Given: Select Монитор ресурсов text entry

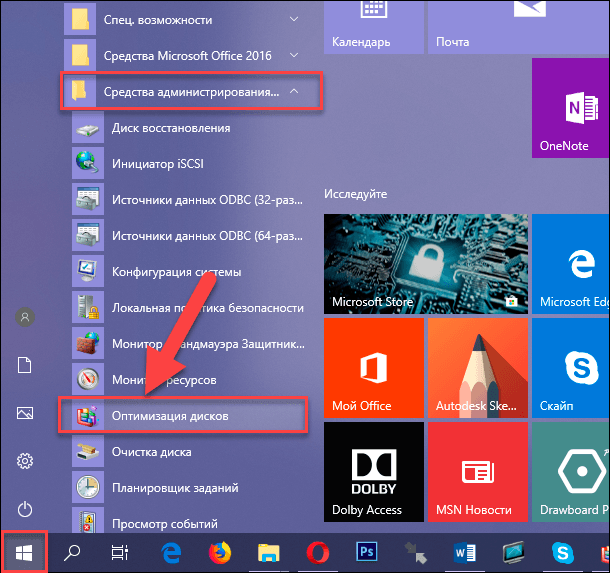Looking at the screenshot, I should [164, 380].
